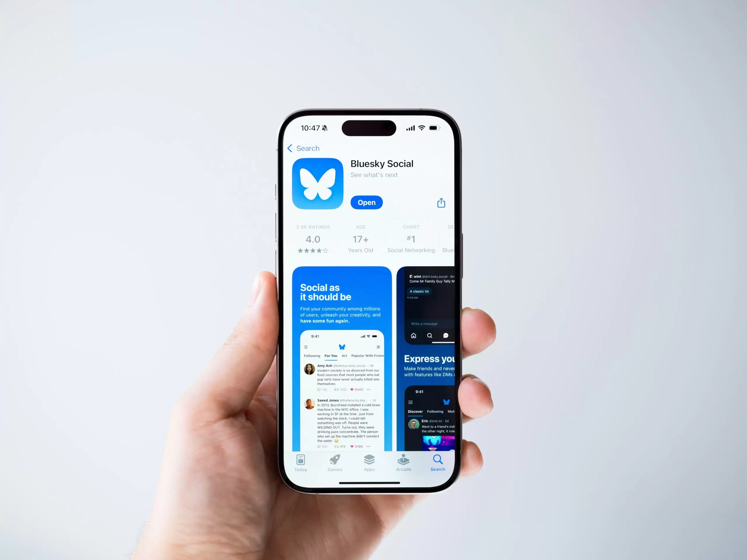Image resolution: width=747 pixels, height=560 pixels.
Task: Navigate back to Search results
Action: pos(303,148)
